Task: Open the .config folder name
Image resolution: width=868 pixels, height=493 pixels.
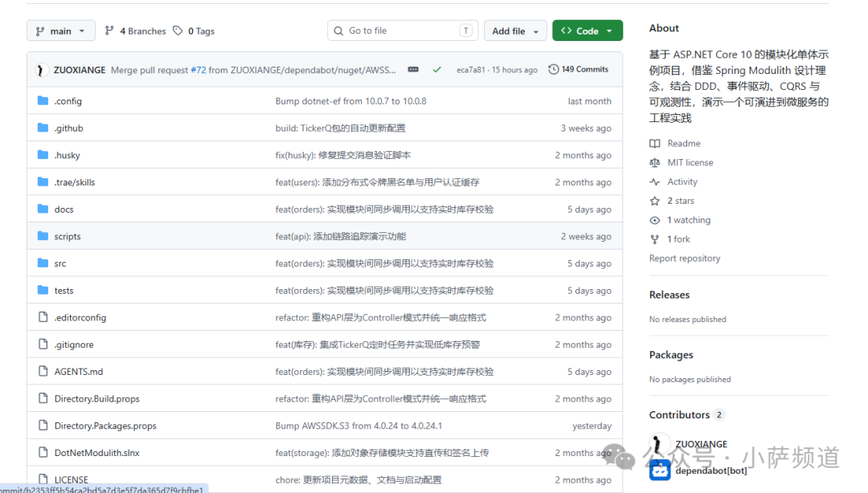Action: click(x=68, y=101)
